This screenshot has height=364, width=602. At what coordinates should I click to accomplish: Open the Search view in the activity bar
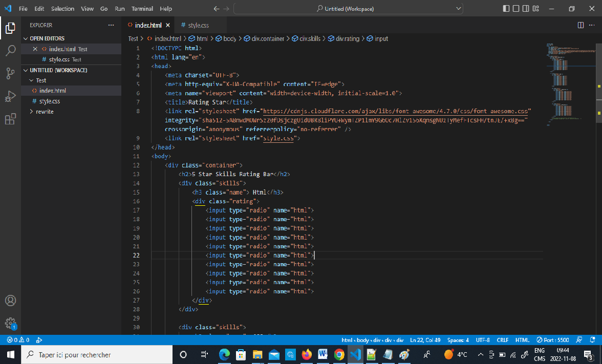coord(10,50)
